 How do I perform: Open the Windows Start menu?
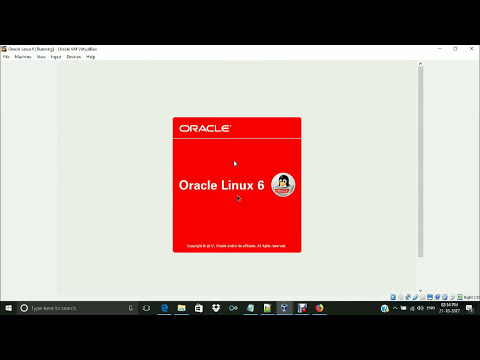[8, 308]
